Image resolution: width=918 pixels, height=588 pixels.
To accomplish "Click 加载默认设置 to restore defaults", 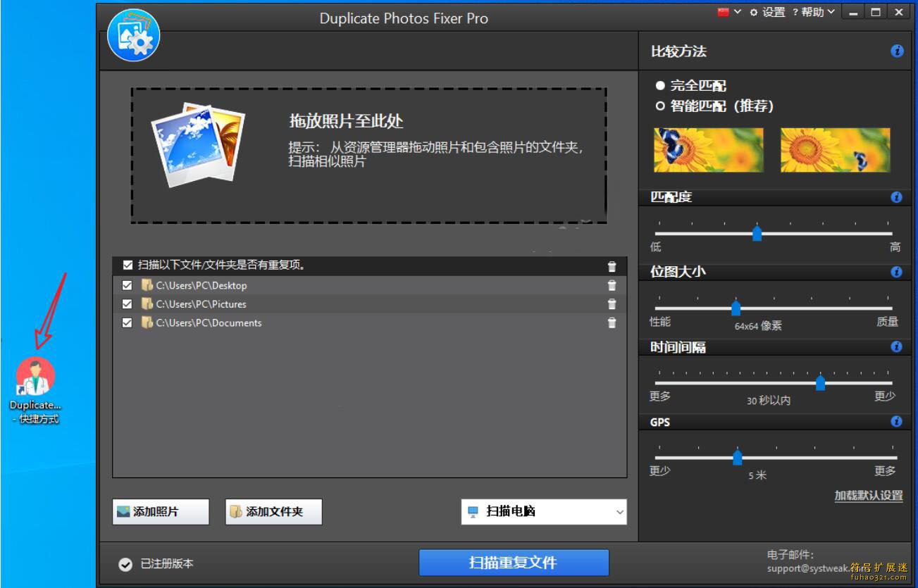I will [868, 496].
